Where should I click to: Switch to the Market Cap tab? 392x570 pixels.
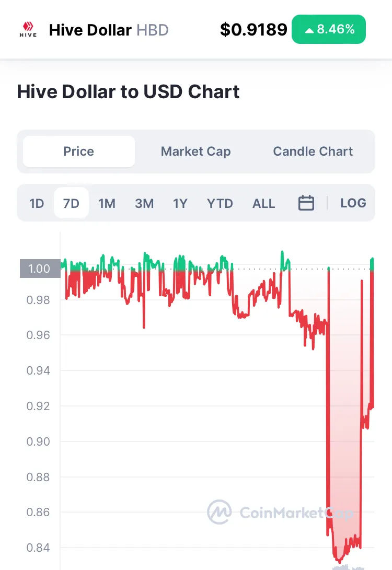(195, 152)
